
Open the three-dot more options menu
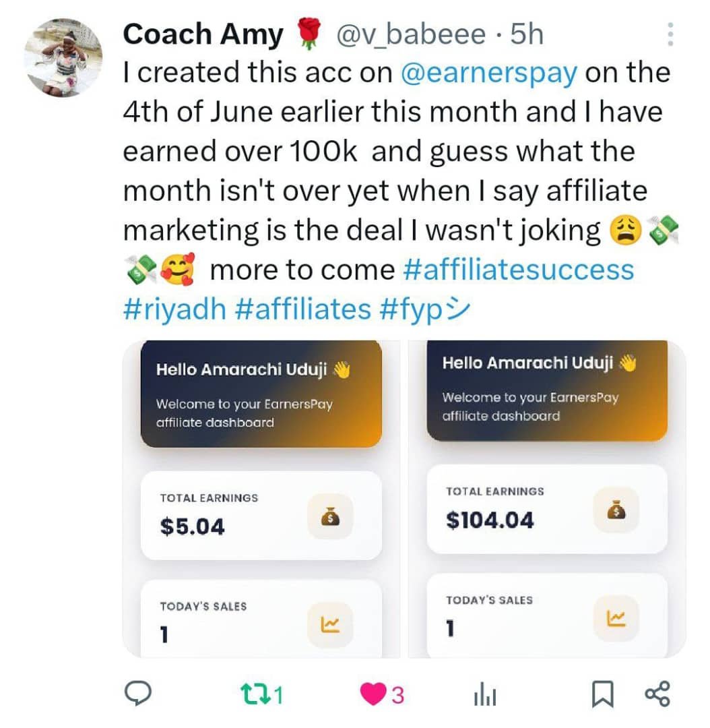pos(670,34)
